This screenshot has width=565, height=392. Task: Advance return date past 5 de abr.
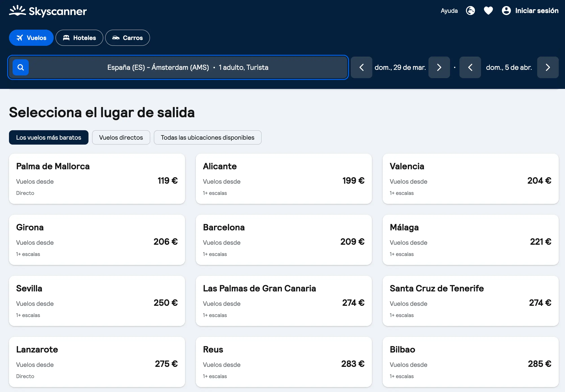point(548,67)
